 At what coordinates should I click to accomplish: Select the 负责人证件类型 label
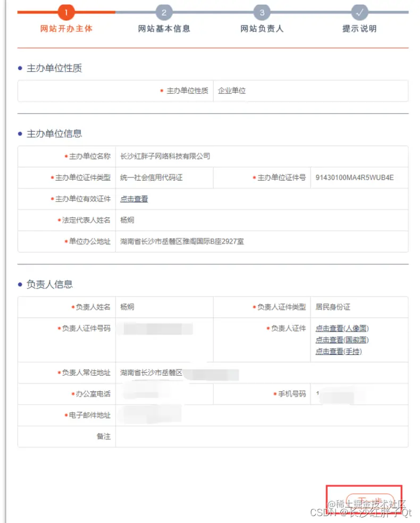(x=281, y=307)
